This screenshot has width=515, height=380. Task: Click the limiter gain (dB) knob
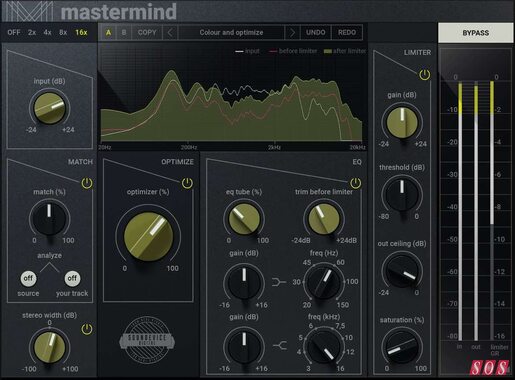402,122
